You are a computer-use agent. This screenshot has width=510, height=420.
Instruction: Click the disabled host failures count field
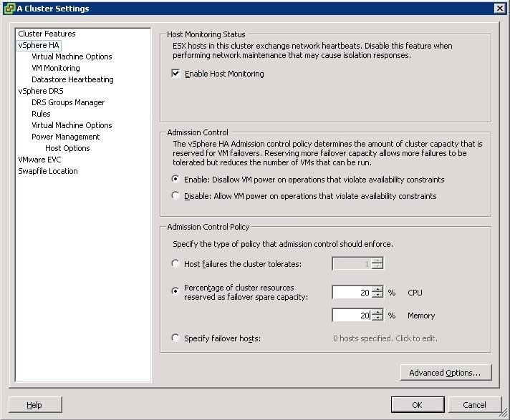[x=352, y=263]
